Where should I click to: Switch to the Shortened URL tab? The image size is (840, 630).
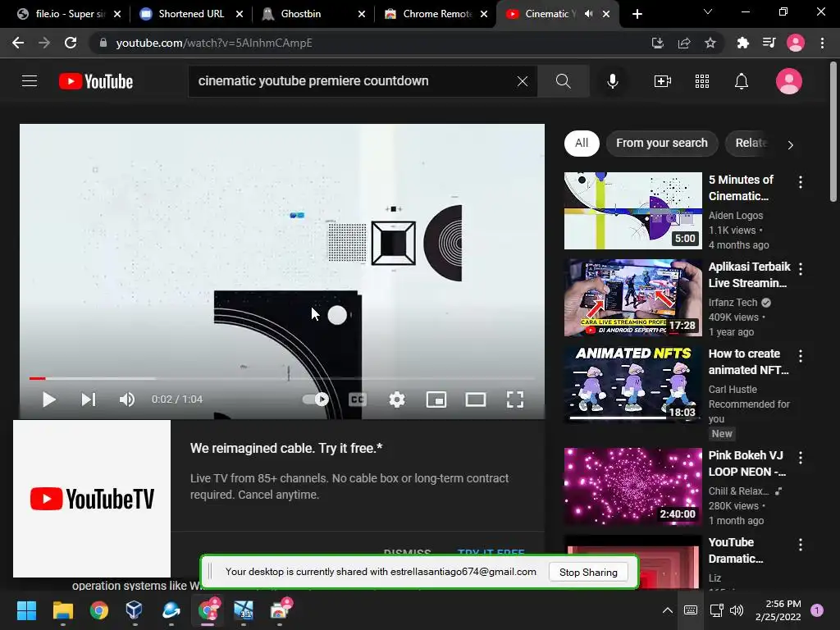(x=191, y=14)
